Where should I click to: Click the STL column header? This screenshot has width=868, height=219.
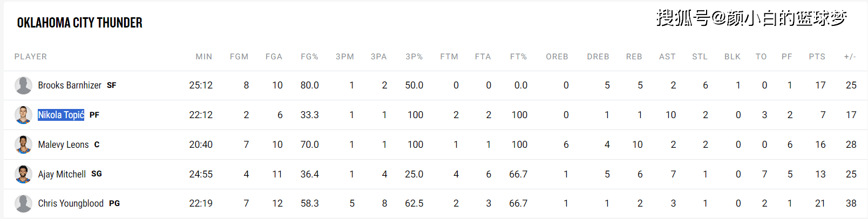[700, 57]
